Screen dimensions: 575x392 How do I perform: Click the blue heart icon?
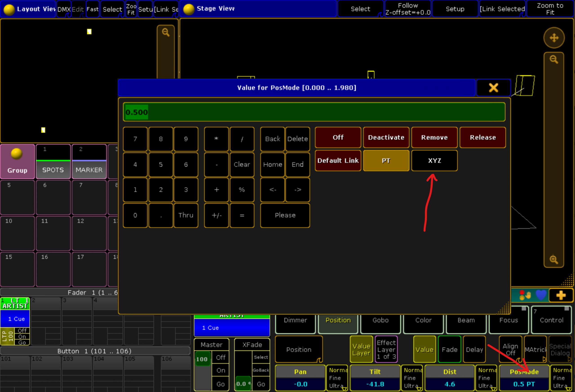[x=541, y=295]
